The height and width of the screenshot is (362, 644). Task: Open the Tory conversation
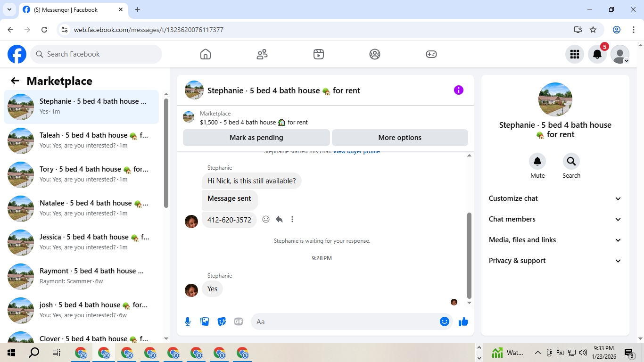(82, 175)
